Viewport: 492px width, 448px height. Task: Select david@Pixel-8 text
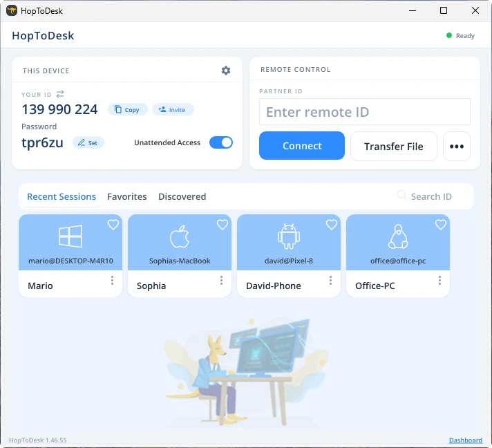point(289,261)
